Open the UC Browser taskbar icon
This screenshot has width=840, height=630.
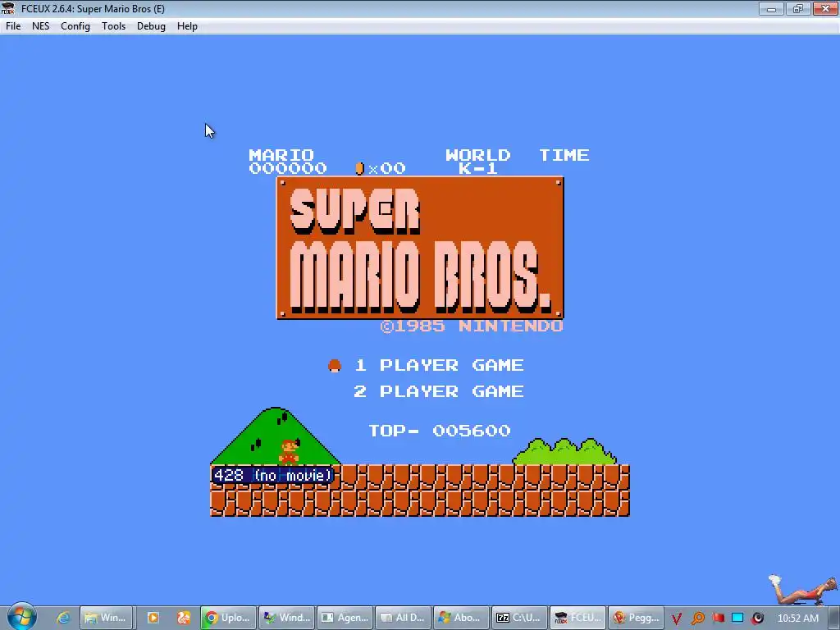click(x=184, y=618)
